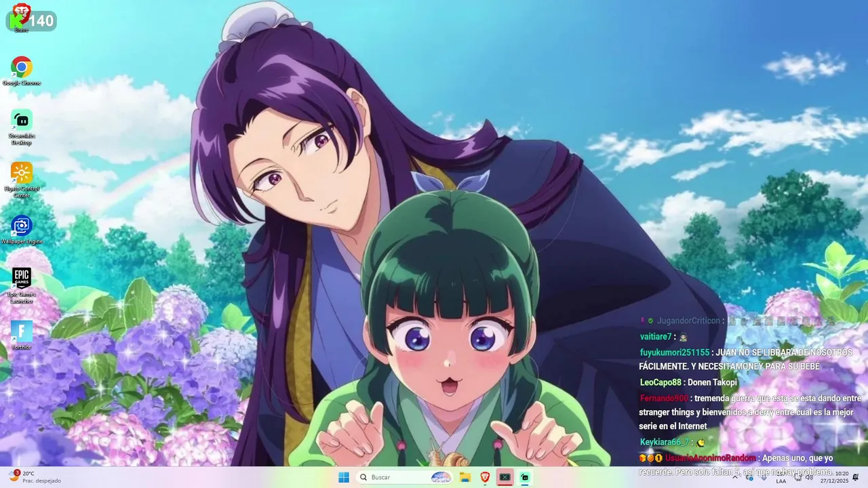868x488 pixels.
Task: Select the Epic Games Launcher desktop icon
Action: 22,285
